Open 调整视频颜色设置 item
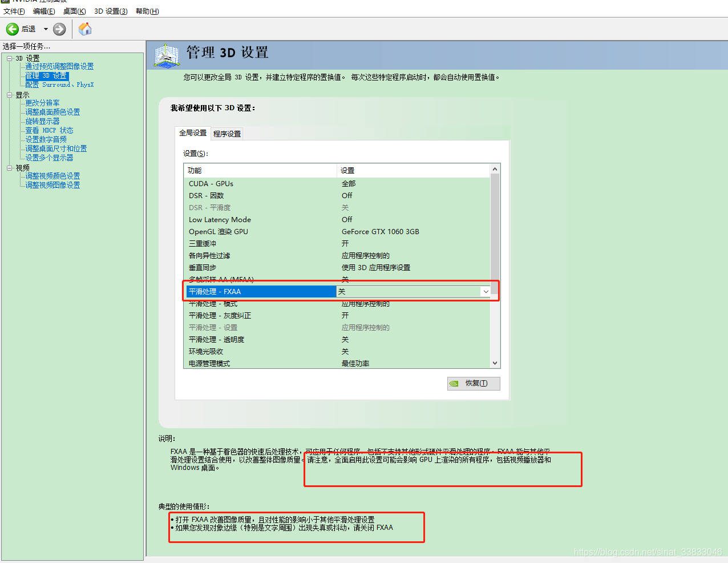 [52, 176]
